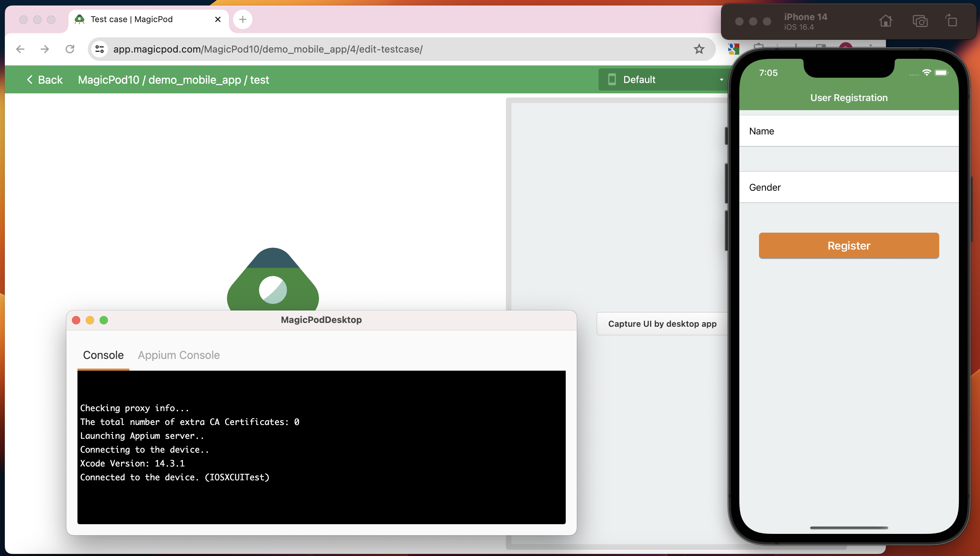Image resolution: width=980 pixels, height=556 pixels.
Task: Click the MagicPod tab favicon
Action: (x=80, y=19)
